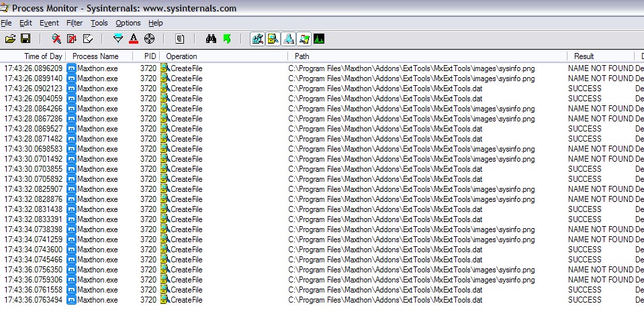
Task: Click Maxthon icon in row 17:43:30.0698583
Action: [x=71, y=148]
